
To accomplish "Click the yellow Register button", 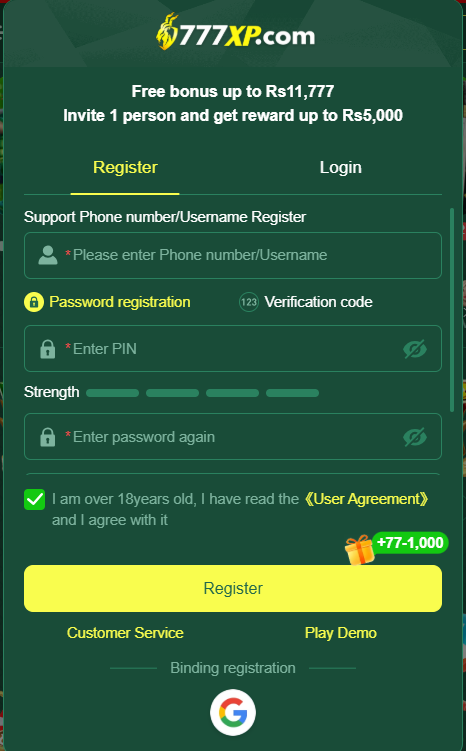I will tap(233, 589).
